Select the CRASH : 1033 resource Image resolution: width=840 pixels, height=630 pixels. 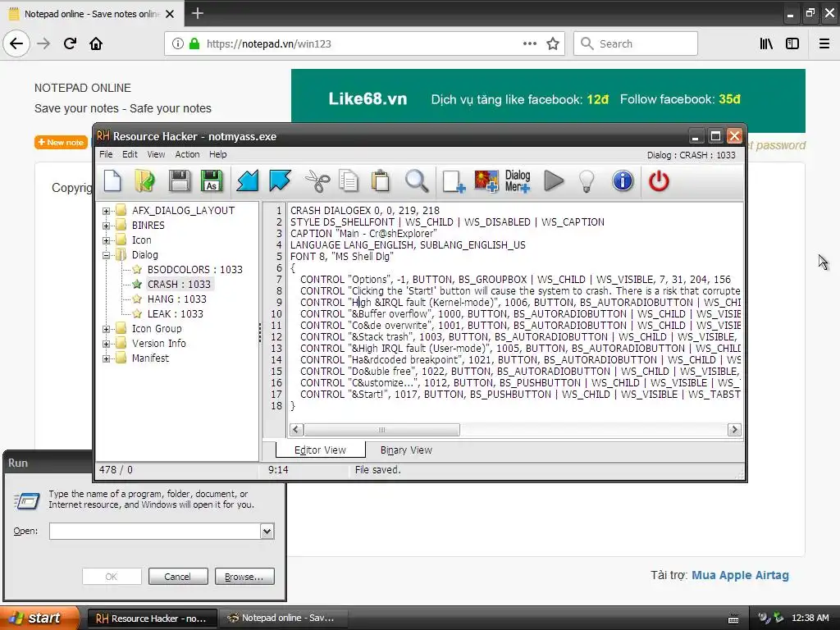pos(179,285)
